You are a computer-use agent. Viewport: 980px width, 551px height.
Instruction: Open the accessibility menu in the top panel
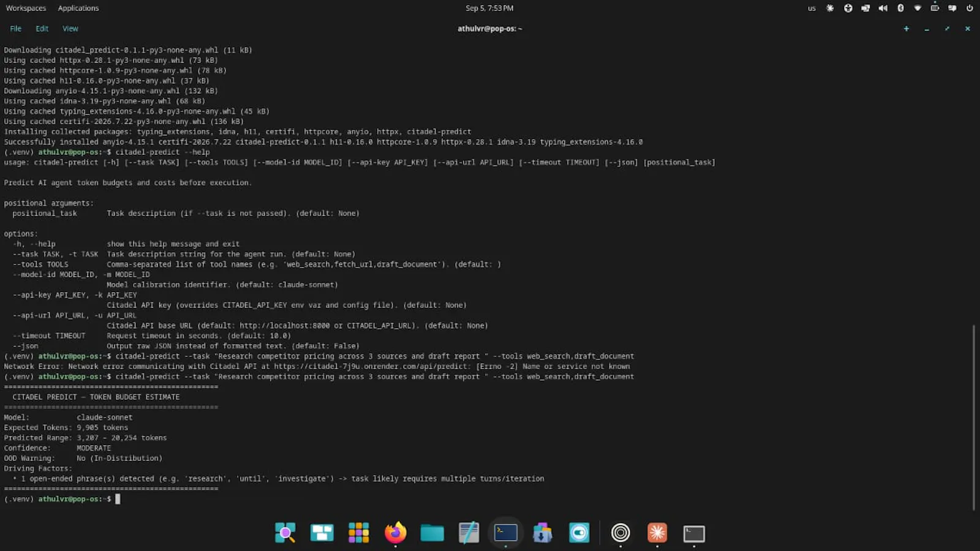[848, 8]
